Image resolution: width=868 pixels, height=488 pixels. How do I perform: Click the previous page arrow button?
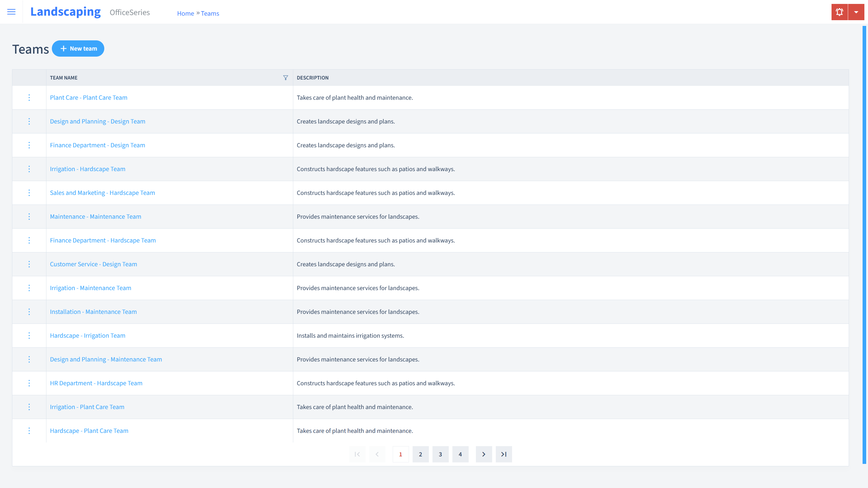377,454
